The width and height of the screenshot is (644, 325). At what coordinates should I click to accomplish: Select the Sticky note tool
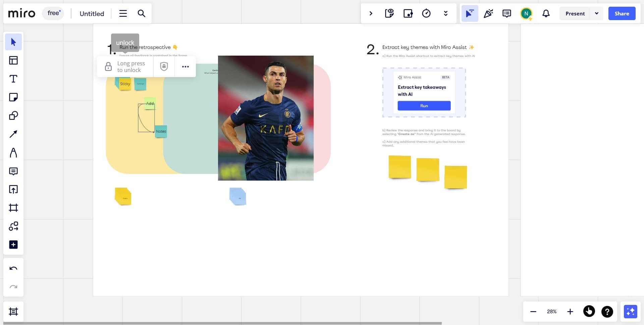13,97
